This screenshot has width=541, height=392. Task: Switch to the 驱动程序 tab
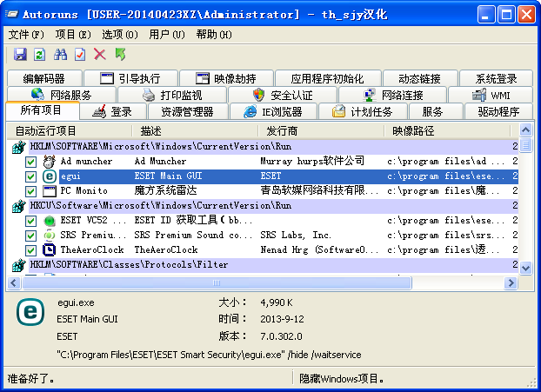(498, 112)
